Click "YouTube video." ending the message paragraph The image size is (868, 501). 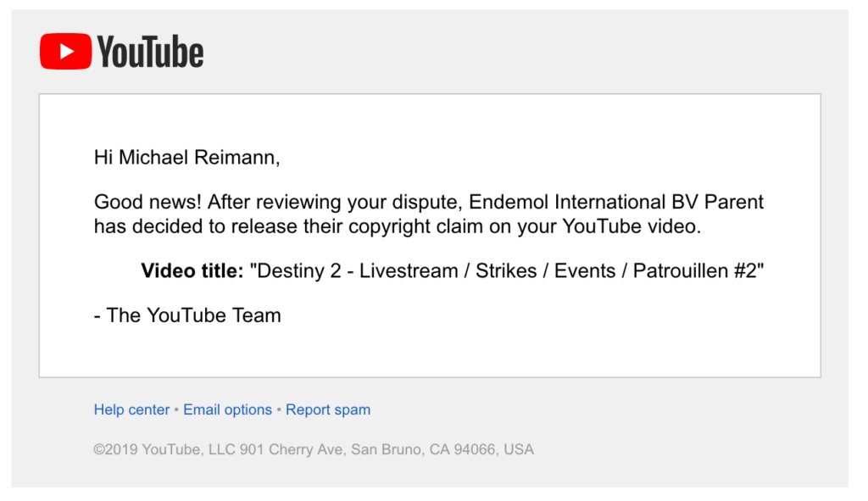tap(632, 226)
